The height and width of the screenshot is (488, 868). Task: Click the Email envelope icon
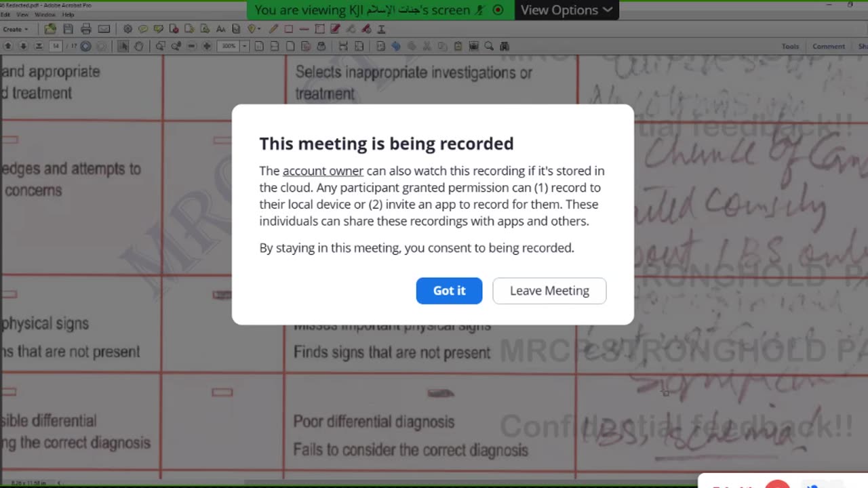pos(104,29)
